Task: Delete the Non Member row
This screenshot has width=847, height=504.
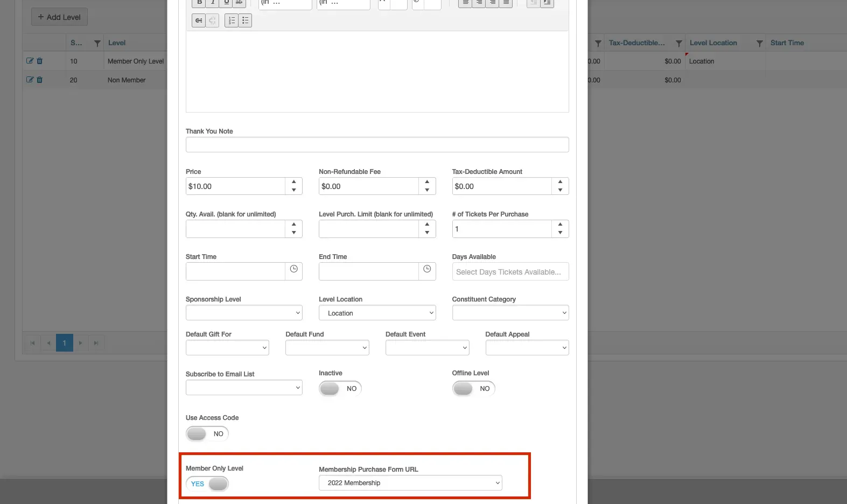Action: click(39, 80)
